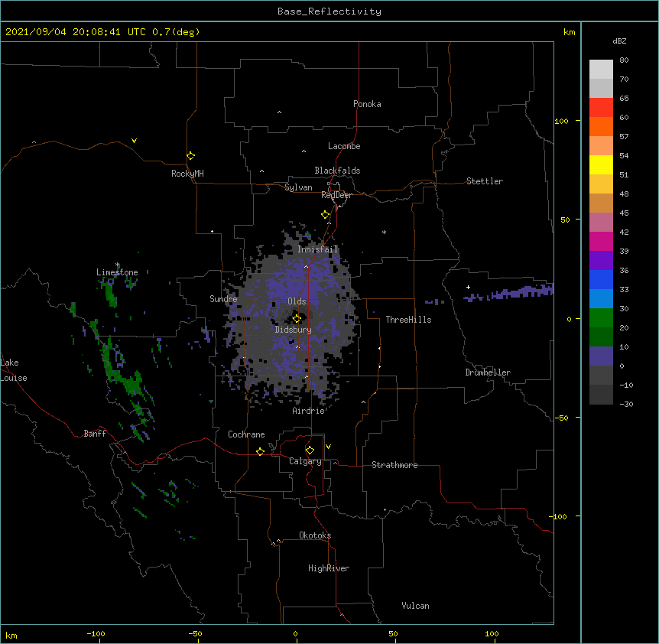Click the Vulcan town label

pos(415,606)
